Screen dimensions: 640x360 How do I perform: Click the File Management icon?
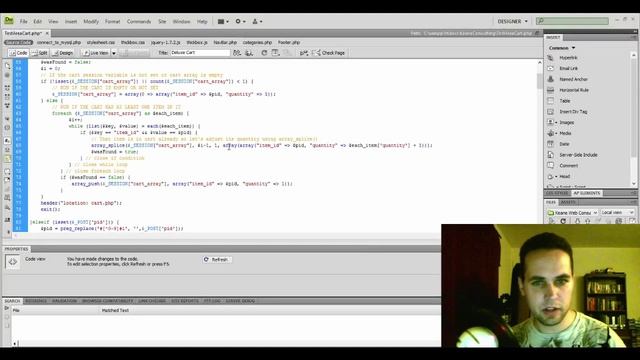[237, 53]
